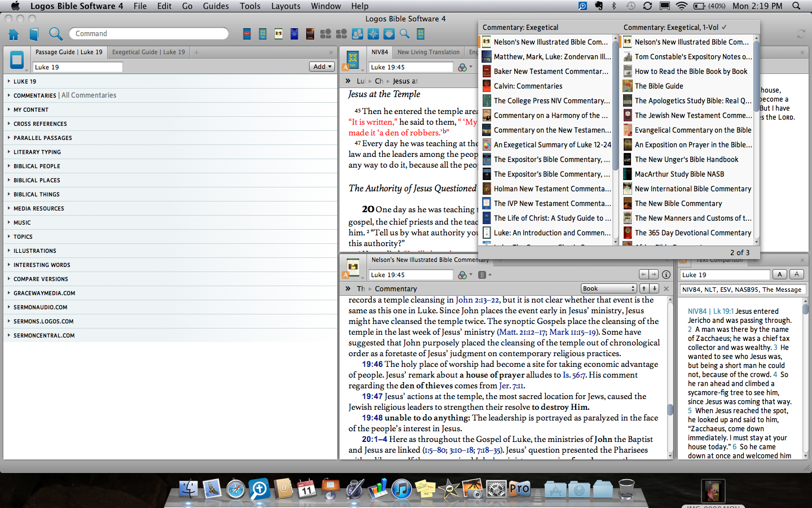Follow the Jer. 7:11 reference link

511,386
